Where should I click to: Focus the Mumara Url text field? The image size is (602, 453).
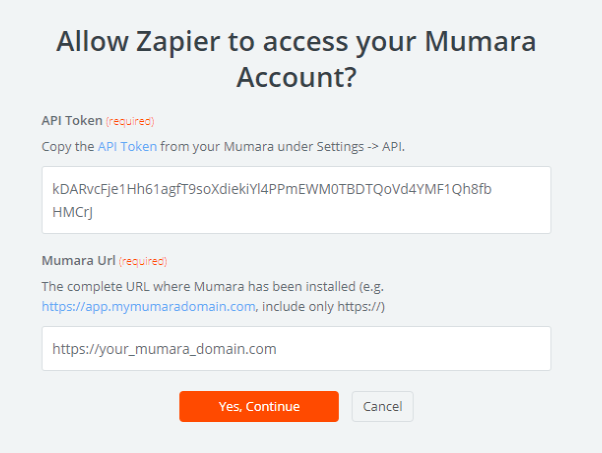coord(296,349)
